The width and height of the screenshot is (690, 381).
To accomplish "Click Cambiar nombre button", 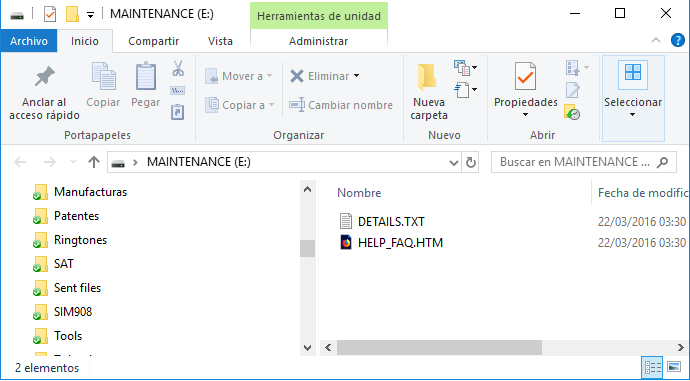I will 341,105.
